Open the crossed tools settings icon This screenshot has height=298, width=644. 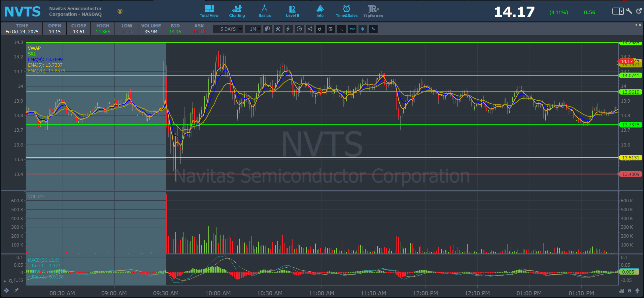[278, 29]
